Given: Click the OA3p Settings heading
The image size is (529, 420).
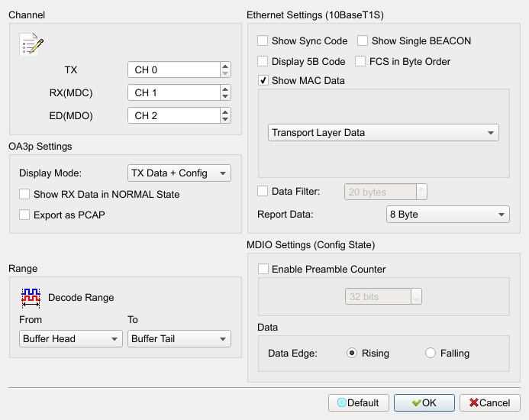Looking at the screenshot, I should point(40,147).
